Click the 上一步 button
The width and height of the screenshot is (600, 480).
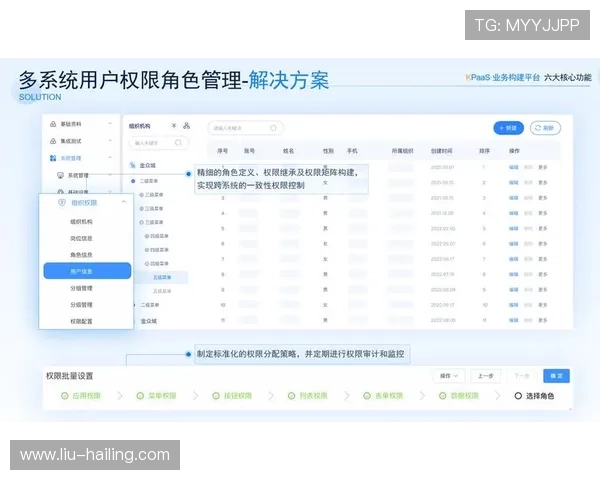[486, 376]
